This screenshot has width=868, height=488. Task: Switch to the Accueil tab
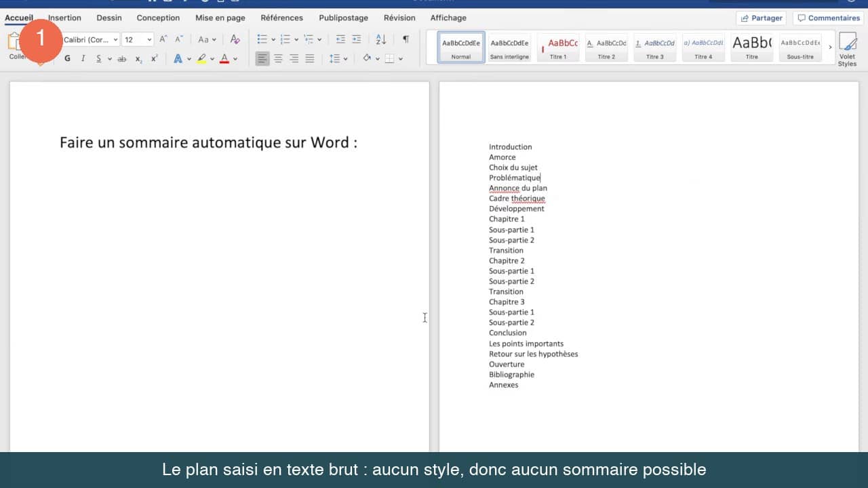(19, 18)
